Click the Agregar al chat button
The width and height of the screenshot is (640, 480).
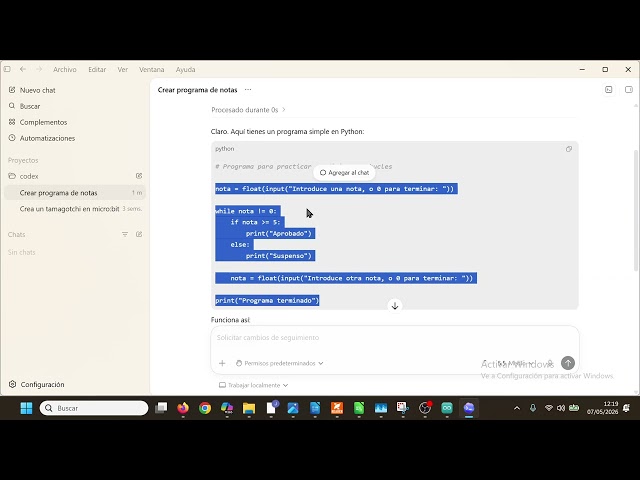tap(344, 173)
